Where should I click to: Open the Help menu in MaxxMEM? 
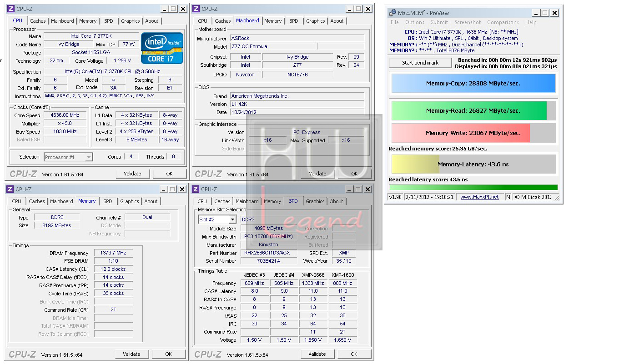pyautogui.click(x=531, y=22)
